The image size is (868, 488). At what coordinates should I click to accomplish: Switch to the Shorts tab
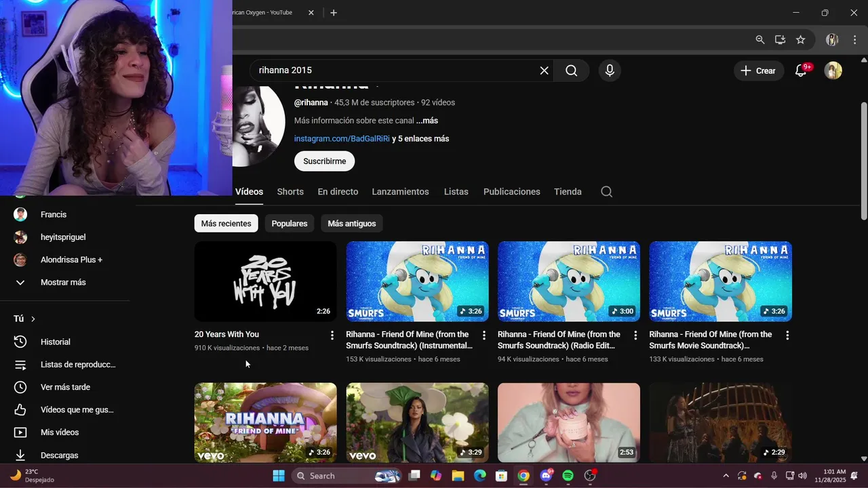pos(290,192)
